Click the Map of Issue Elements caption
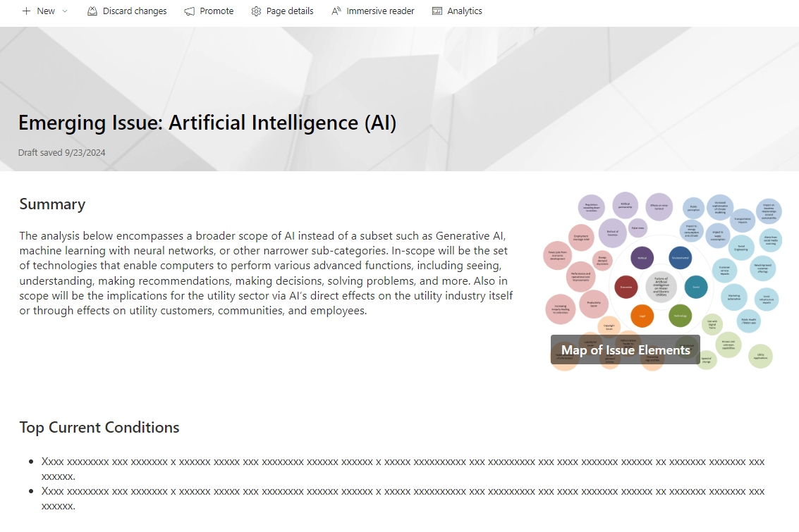This screenshot has height=532, width=799. pyautogui.click(x=626, y=349)
